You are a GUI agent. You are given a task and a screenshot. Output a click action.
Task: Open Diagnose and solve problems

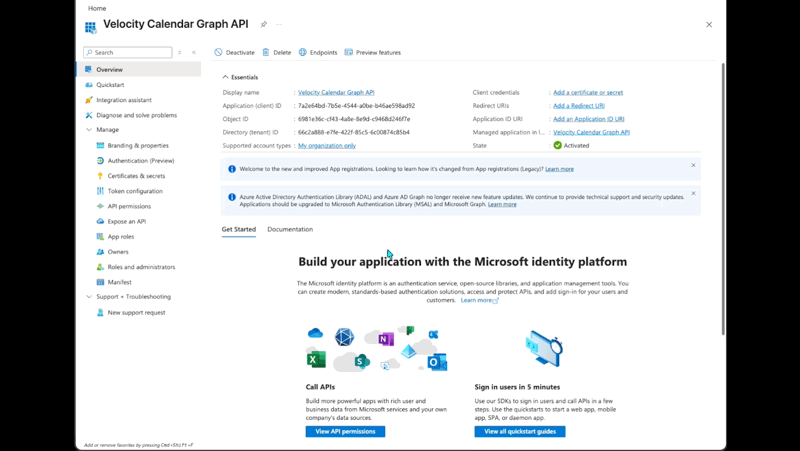(x=138, y=115)
